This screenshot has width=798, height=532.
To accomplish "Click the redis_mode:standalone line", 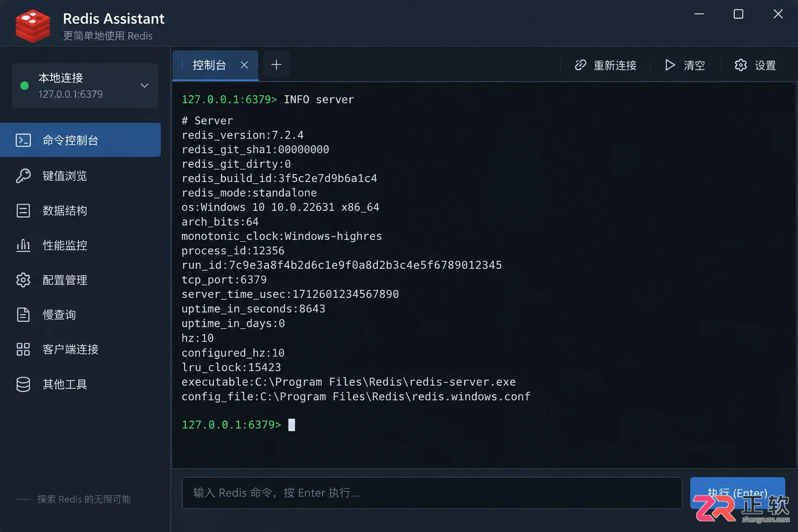I will (x=249, y=193).
